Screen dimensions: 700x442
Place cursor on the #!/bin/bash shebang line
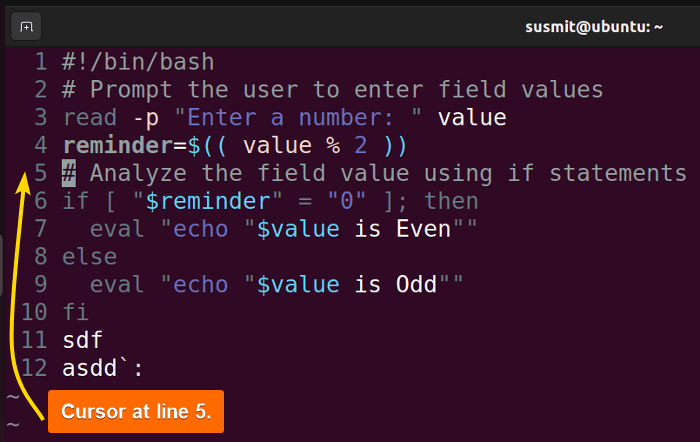(138, 62)
